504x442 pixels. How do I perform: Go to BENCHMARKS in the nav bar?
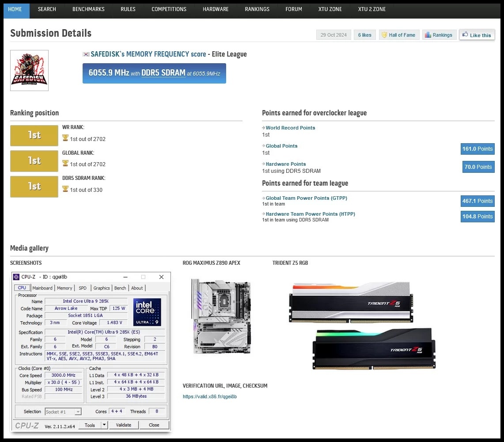tap(88, 9)
